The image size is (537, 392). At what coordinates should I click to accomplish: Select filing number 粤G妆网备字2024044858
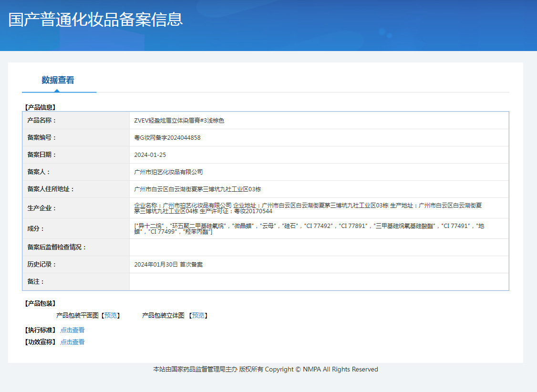pos(167,138)
